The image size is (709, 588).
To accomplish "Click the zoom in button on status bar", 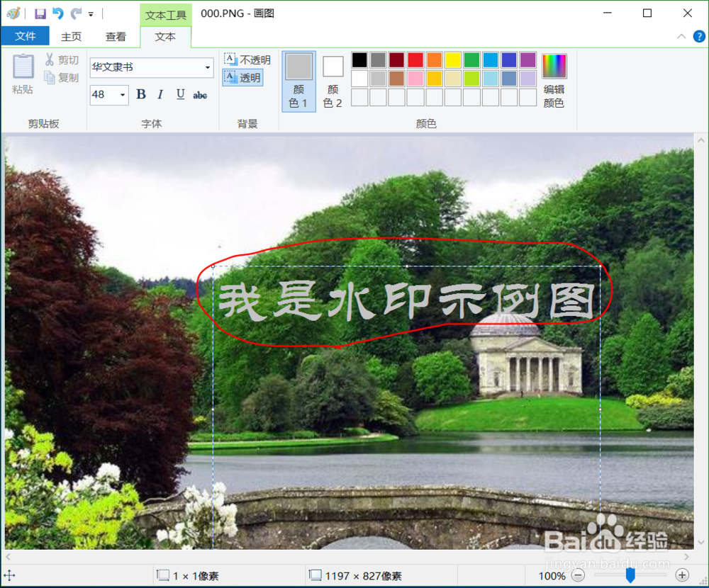I will pyautogui.click(x=683, y=575).
